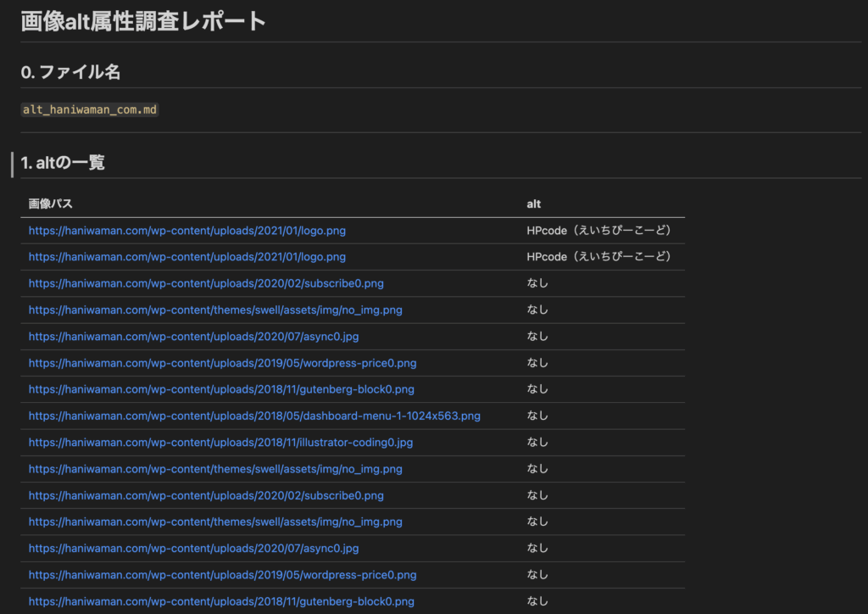This screenshot has width=868, height=614.
Task: Open the third no_img.png theme link
Action: (x=215, y=522)
